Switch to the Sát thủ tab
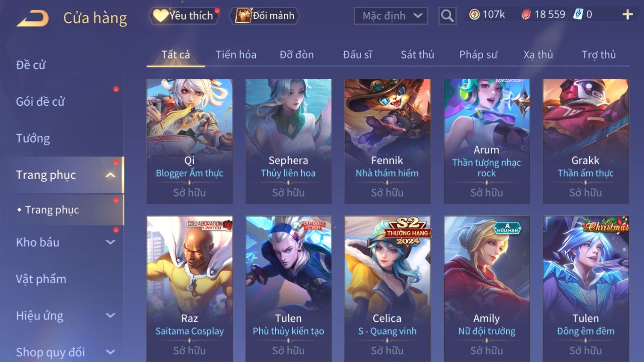The width and height of the screenshot is (644, 362). [x=417, y=55]
